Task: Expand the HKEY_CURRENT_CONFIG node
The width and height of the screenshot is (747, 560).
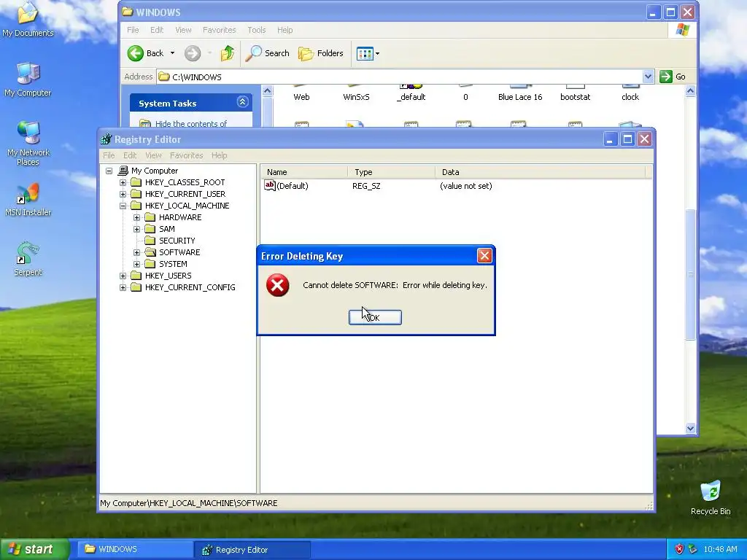Action: pyautogui.click(x=123, y=287)
